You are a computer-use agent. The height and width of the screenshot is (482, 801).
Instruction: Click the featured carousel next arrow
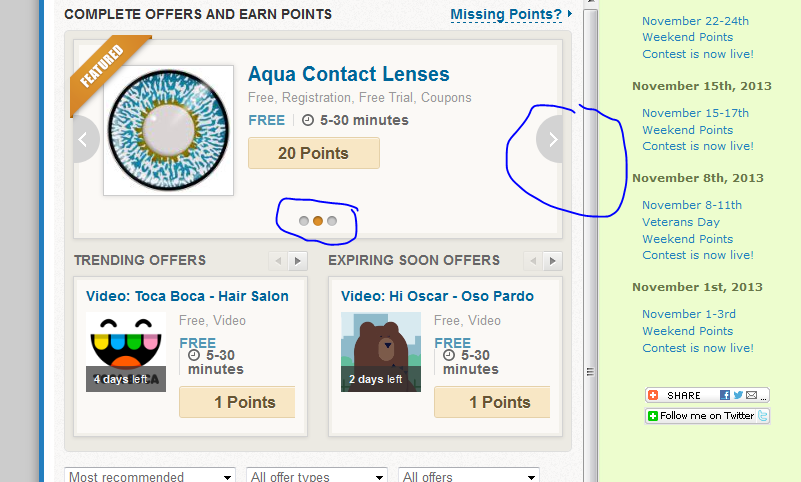point(551,140)
